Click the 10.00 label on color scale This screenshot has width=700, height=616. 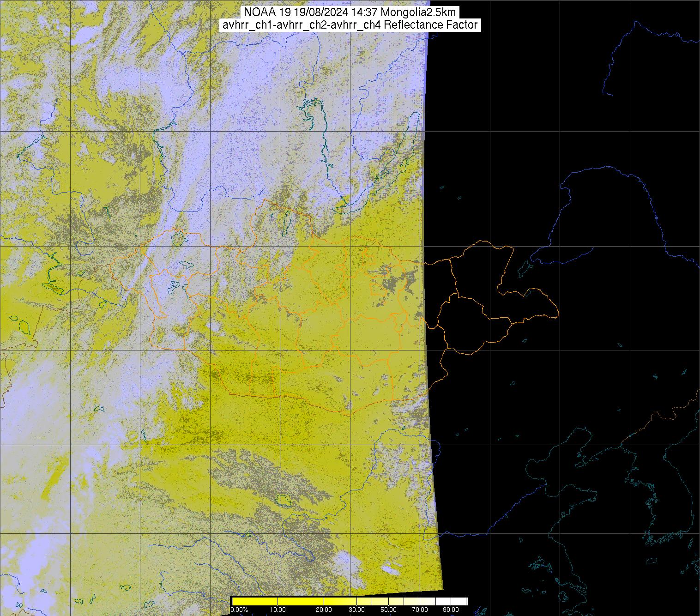tap(278, 610)
